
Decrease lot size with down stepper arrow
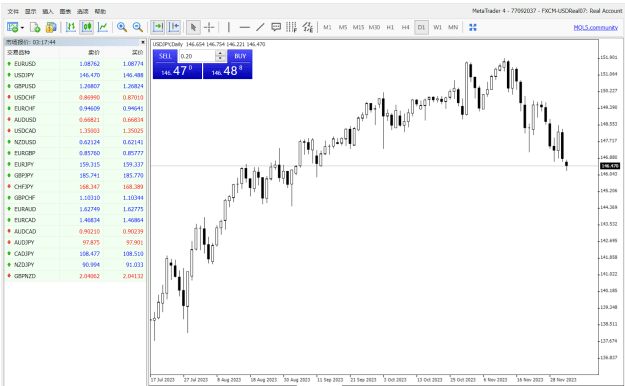pyautogui.click(x=220, y=59)
